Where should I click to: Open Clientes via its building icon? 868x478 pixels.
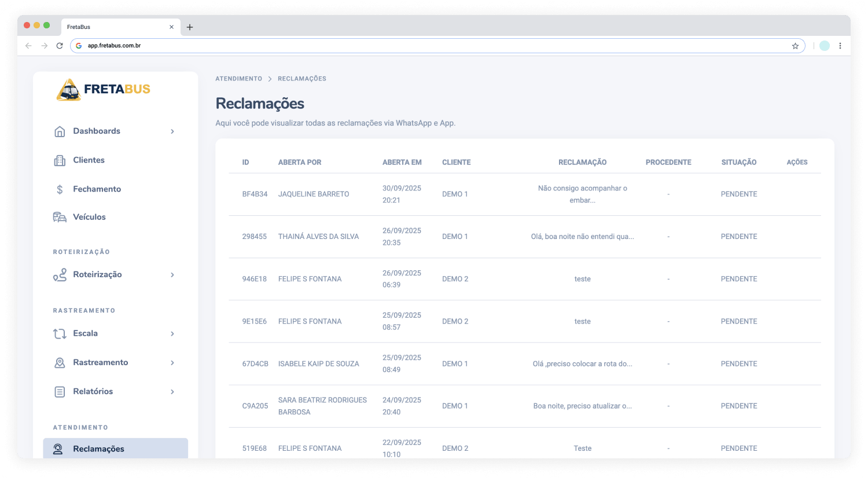pyautogui.click(x=60, y=160)
